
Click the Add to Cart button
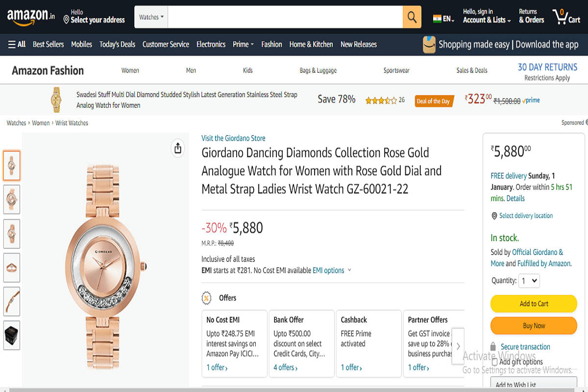pos(534,304)
